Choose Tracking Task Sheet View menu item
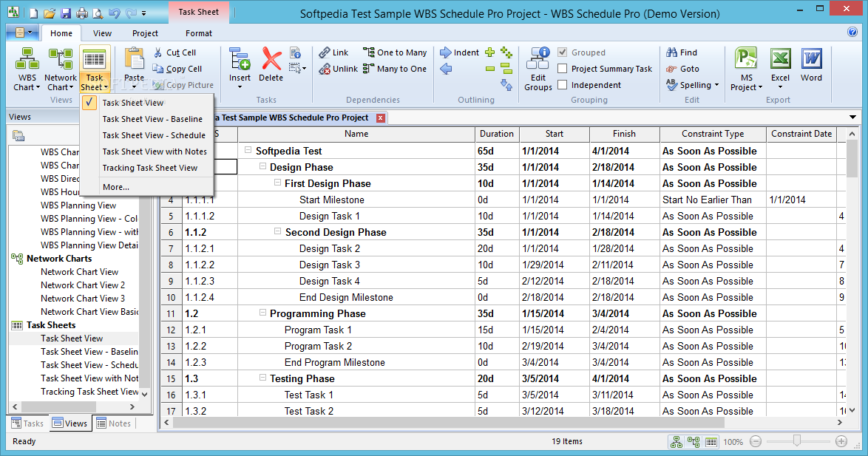Image resolution: width=868 pixels, height=456 pixels. tap(147, 168)
